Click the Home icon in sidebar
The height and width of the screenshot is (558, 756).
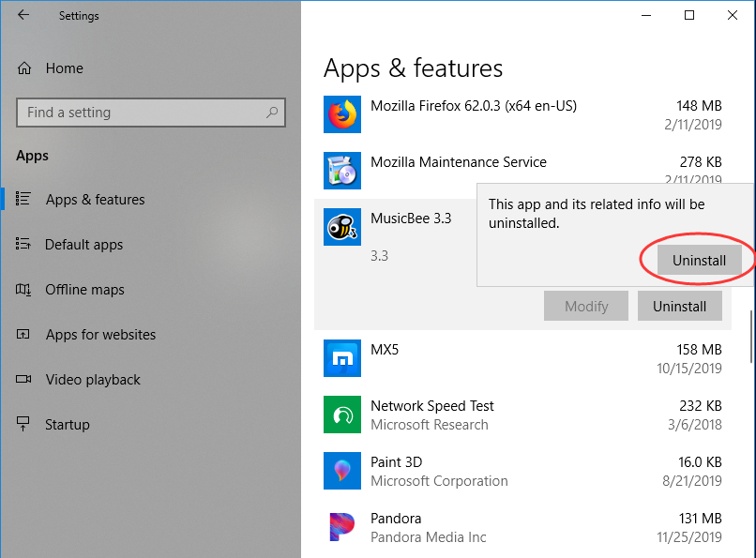(24, 68)
